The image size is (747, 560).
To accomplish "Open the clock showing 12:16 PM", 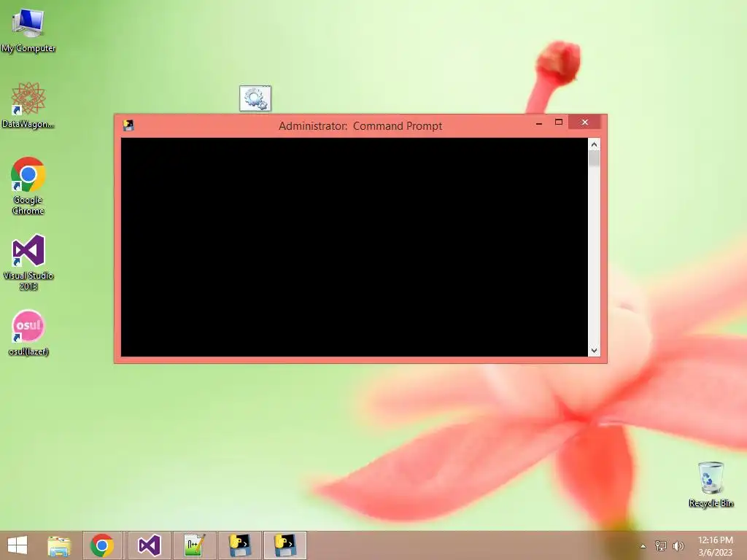I will click(715, 545).
